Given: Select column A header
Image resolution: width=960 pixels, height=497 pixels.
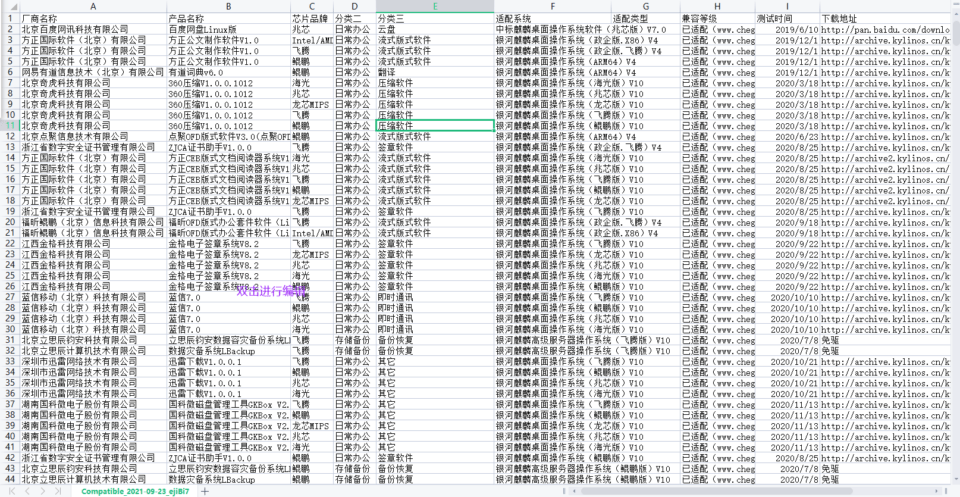Looking at the screenshot, I should point(93,6).
